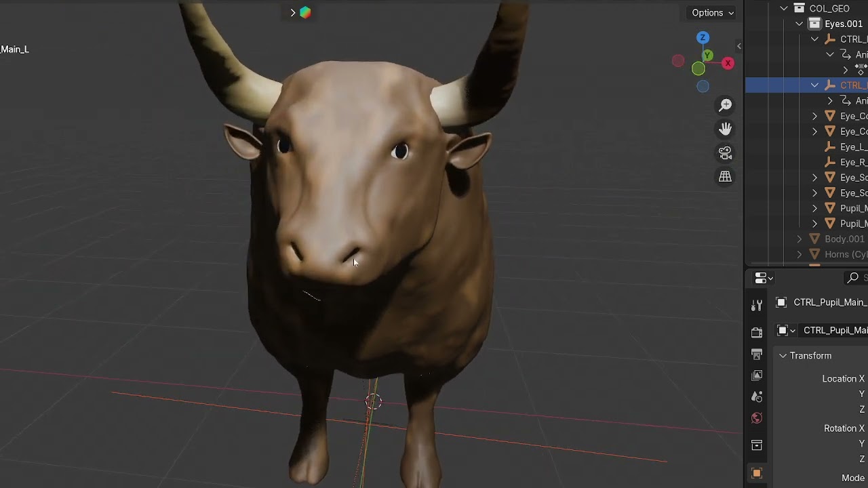Open the Collection properties box icon
868x488 pixels.
point(757,445)
